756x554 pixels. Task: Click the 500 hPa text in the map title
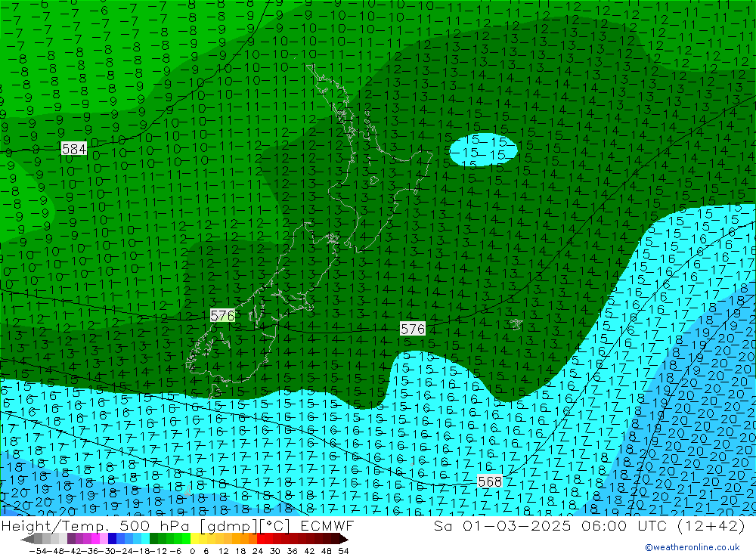[x=156, y=525]
